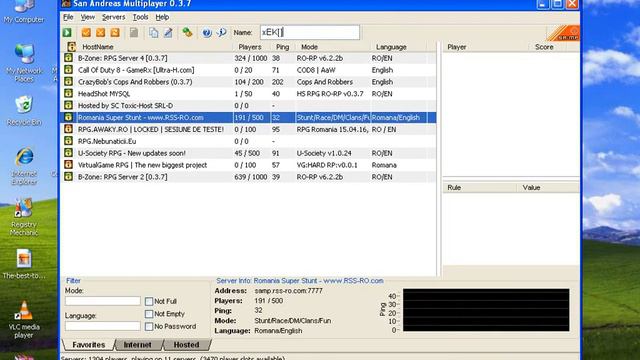Enable the Not Full filter checkbox

click(149, 301)
